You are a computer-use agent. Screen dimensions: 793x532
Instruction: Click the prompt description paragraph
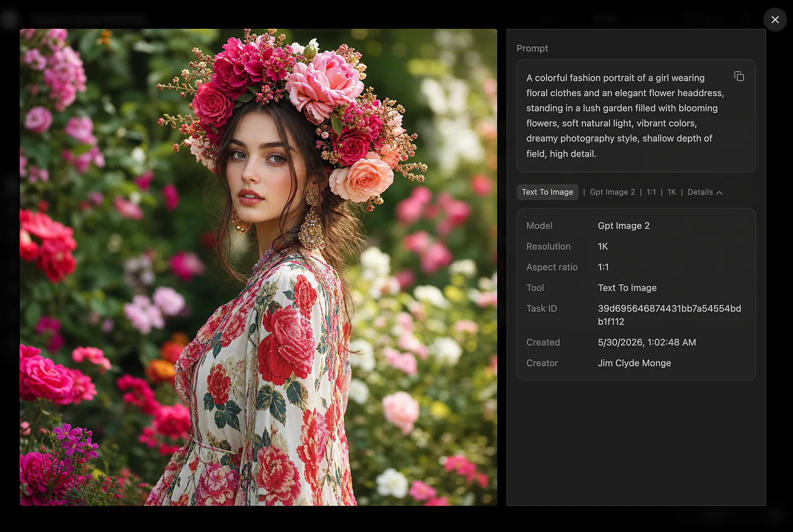625,115
